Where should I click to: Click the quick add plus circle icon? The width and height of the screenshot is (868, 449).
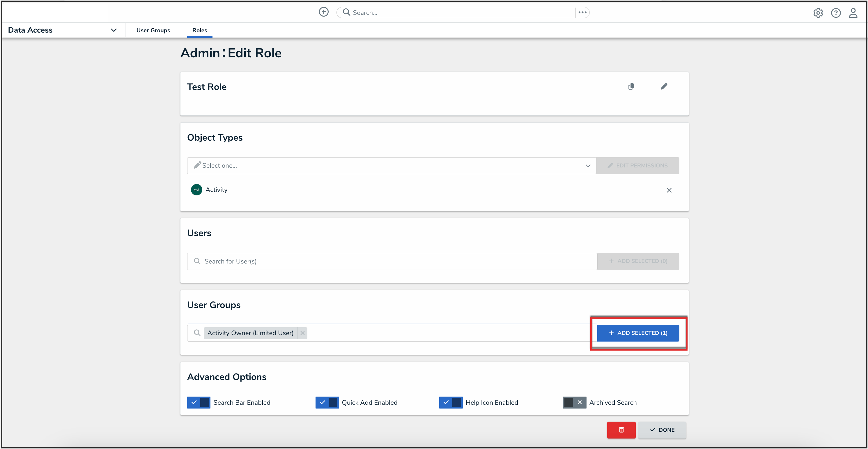(x=323, y=12)
